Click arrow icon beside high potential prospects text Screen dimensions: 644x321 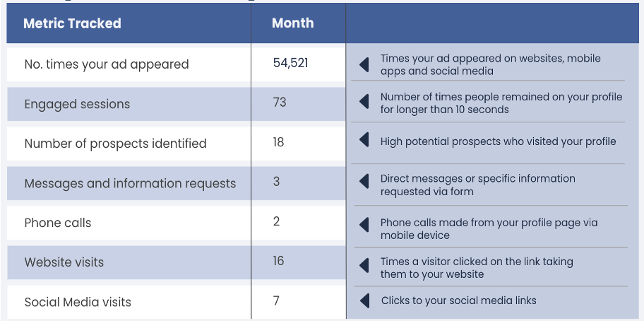[364, 141]
